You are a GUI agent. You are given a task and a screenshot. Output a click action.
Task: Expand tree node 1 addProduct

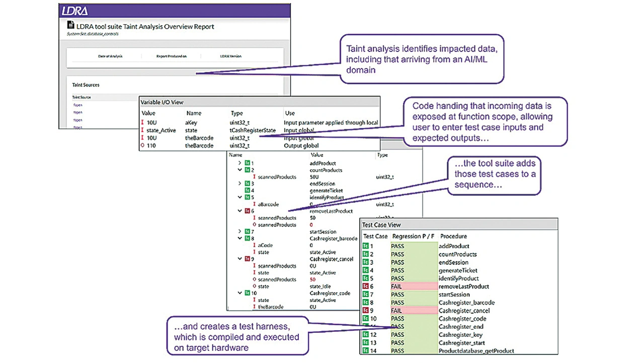240,164
